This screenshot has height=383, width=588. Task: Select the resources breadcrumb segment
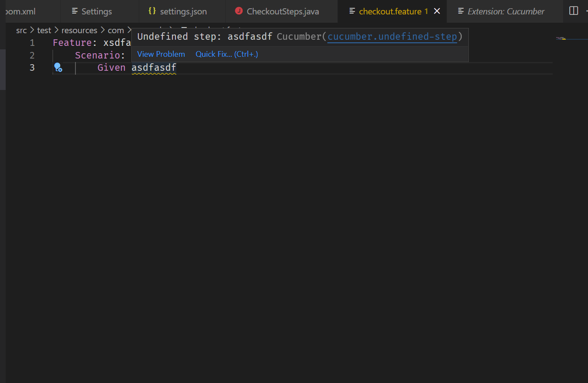pos(79,30)
